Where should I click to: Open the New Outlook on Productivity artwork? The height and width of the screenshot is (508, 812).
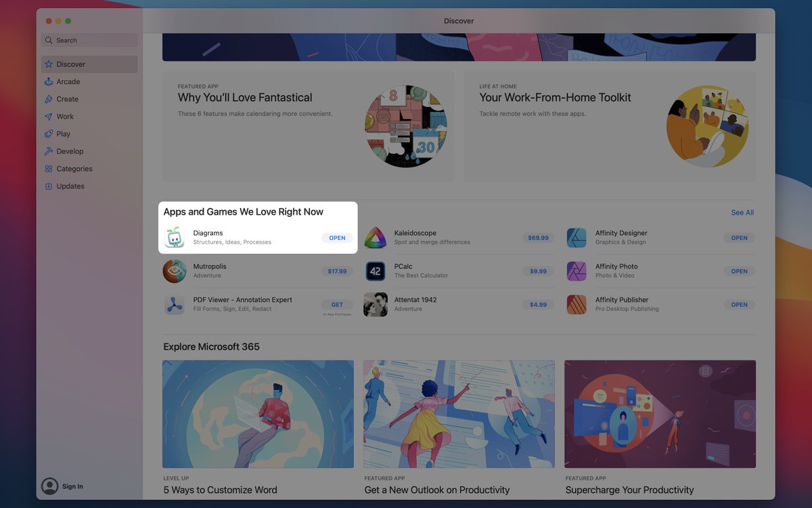tap(459, 414)
